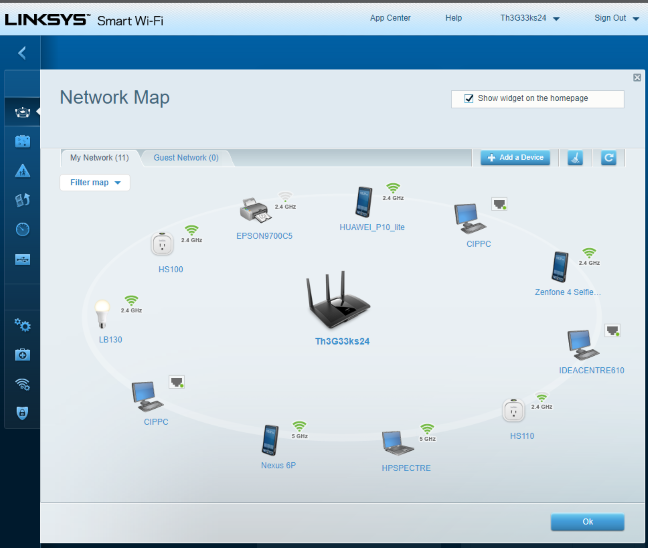Select the EPSON9700C5 printer icon
The width and height of the screenshot is (648, 548).
pyautogui.click(x=255, y=210)
